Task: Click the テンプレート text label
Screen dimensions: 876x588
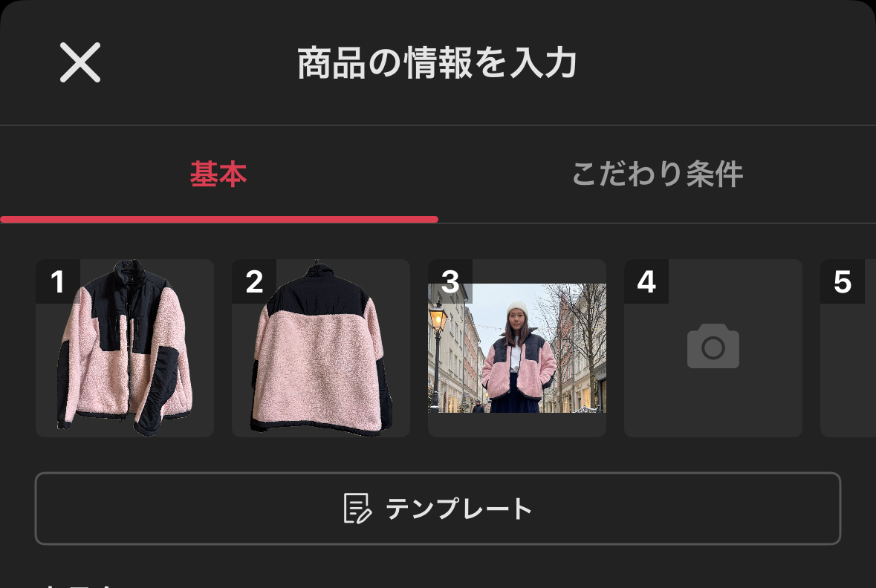Action: (458, 509)
